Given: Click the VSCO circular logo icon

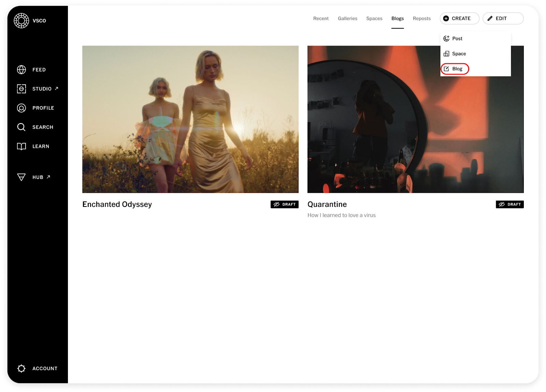Looking at the screenshot, I should pos(21,20).
